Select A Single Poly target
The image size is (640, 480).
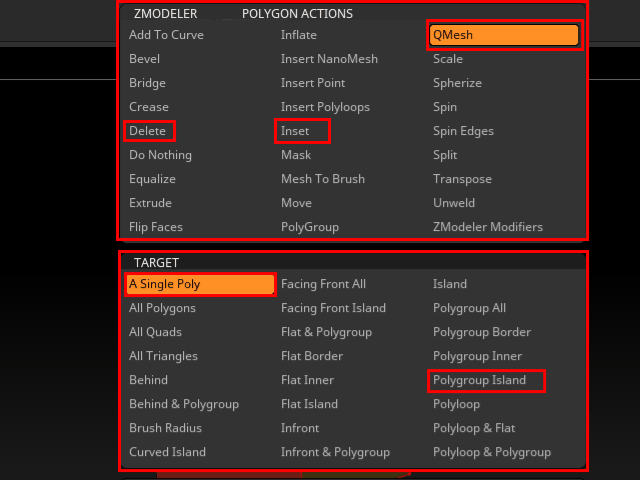[x=200, y=284]
